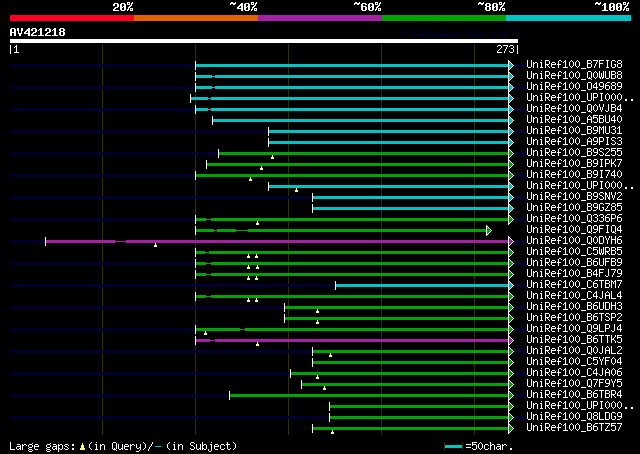The image size is (640, 454).
Task: Open the UniRef100_B6TZ57 hit label
Action: [x=574, y=427]
